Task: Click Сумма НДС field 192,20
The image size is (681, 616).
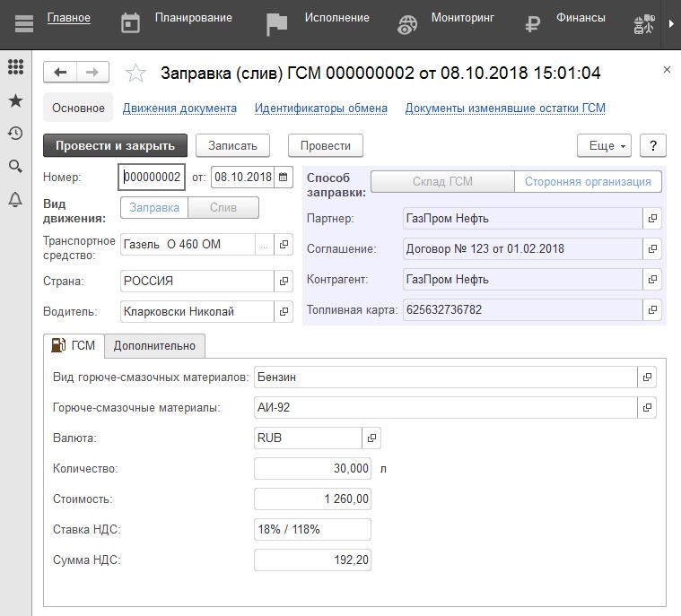Action: pos(313,560)
